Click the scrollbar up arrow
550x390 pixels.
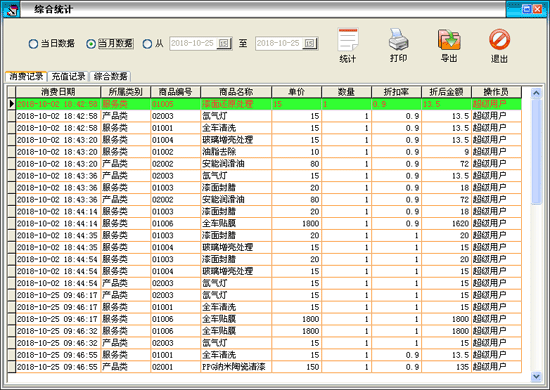click(536, 93)
